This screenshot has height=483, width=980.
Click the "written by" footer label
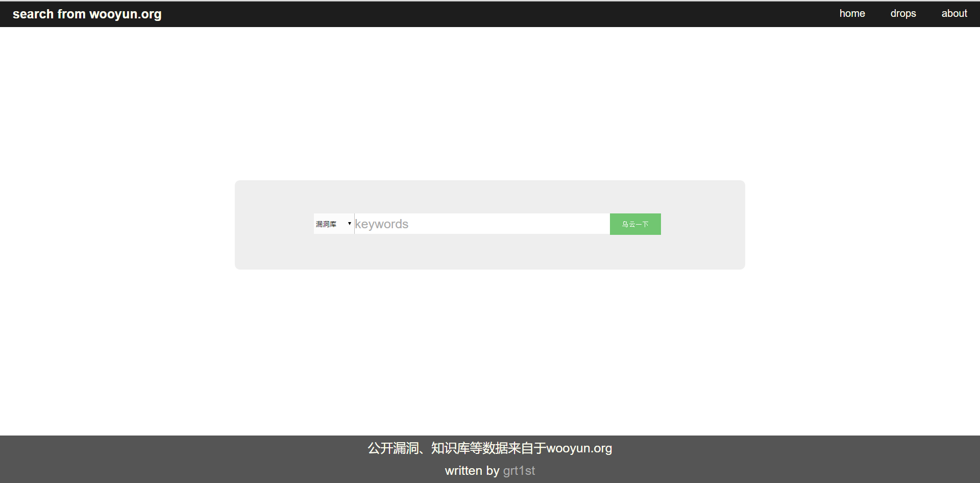[472, 471]
